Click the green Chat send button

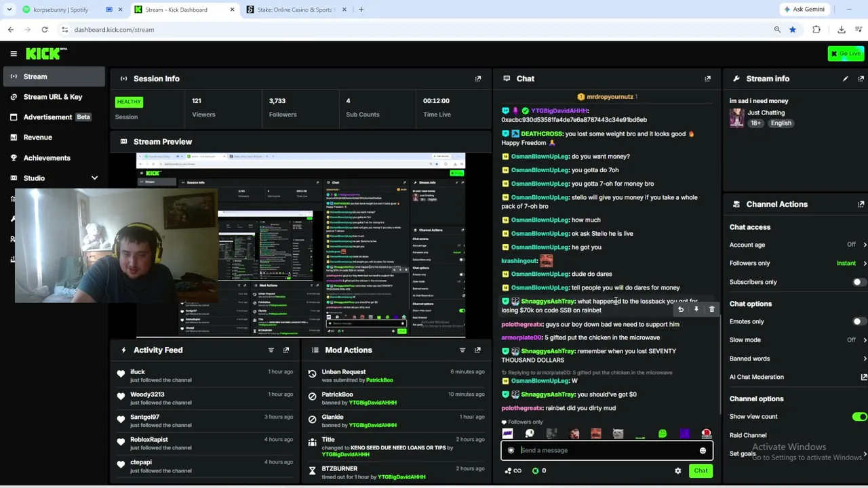701,470
